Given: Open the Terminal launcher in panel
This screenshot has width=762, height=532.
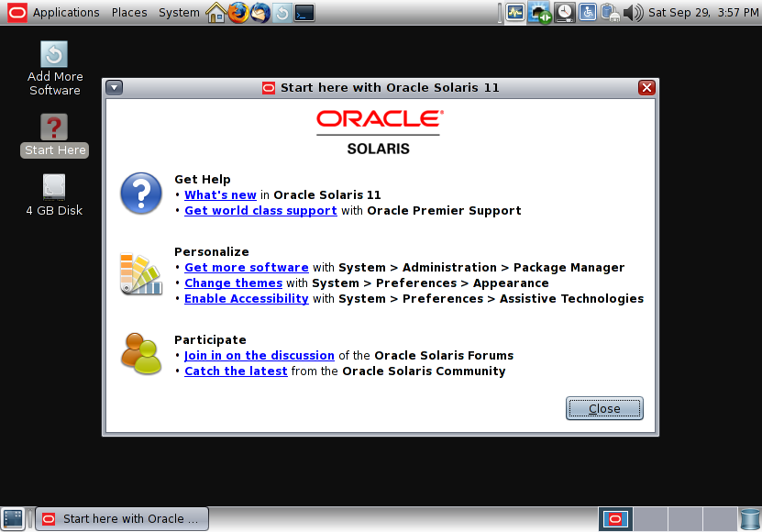Looking at the screenshot, I should click(304, 13).
